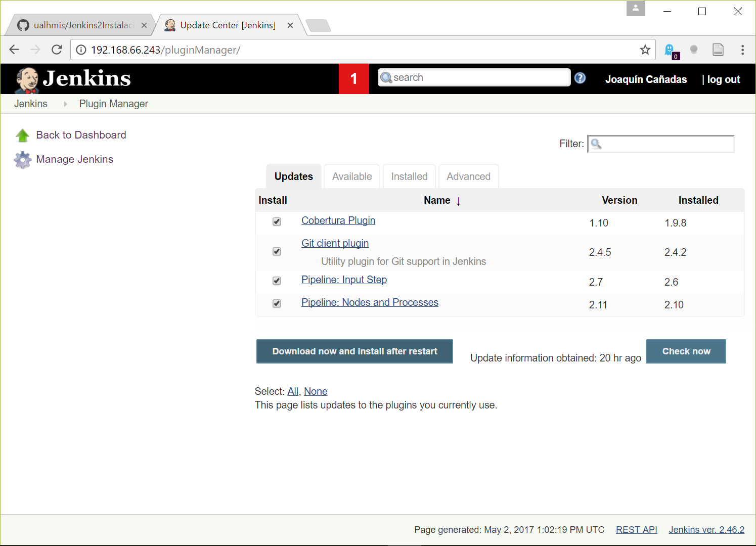
Task: Click Download now and install after restart
Action: pos(354,351)
